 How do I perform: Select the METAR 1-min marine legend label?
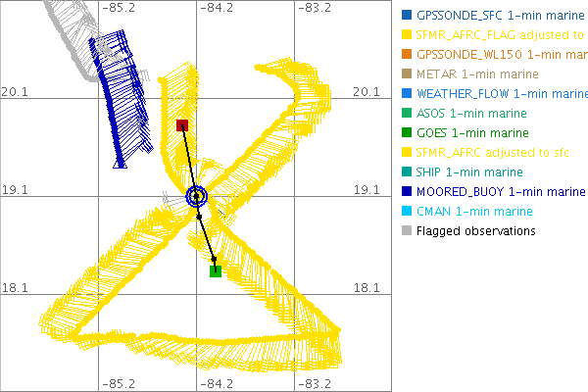click(475, 74)
